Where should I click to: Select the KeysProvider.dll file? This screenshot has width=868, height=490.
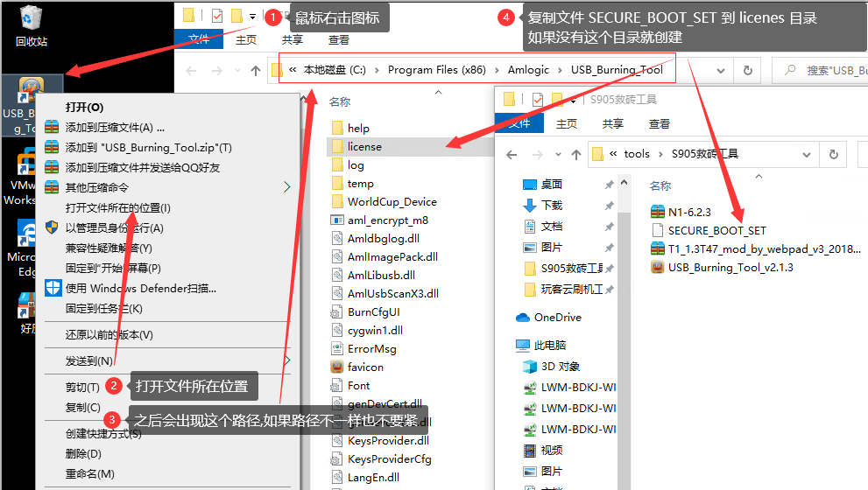coord(380,441)
